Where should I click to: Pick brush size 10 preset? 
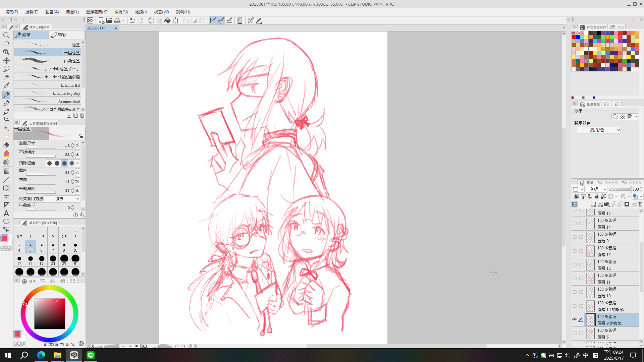pos(75,247)
